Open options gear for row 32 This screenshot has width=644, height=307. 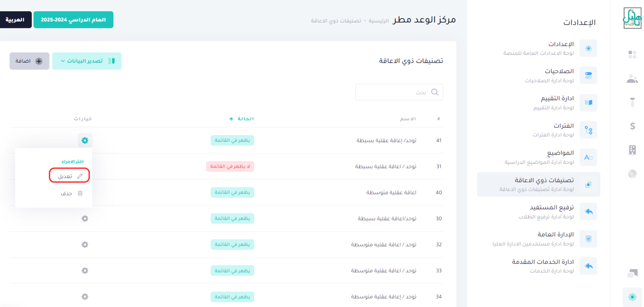tap(85, 245)
